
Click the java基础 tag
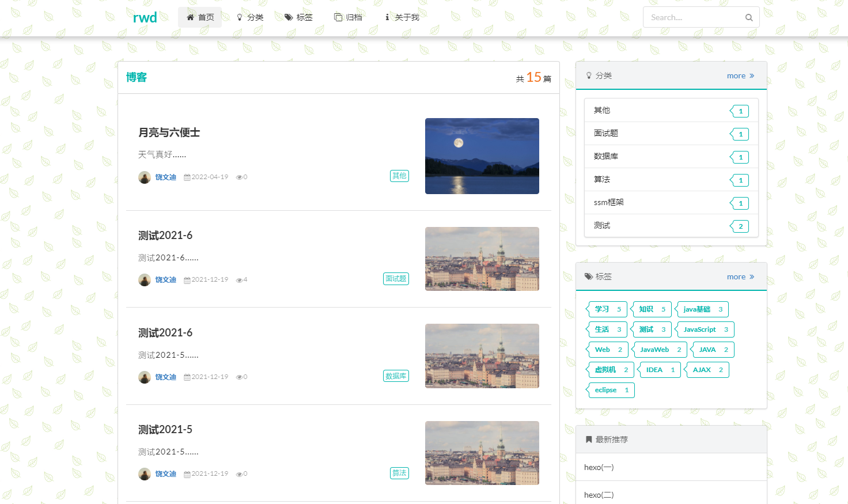pyautogui.click(x=702, y=309)
